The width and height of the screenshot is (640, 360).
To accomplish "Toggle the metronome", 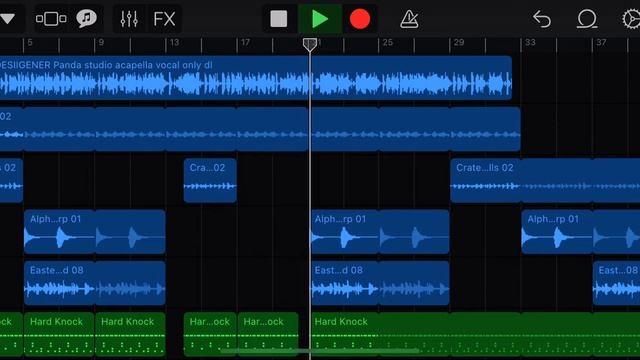I will (409, 19).
